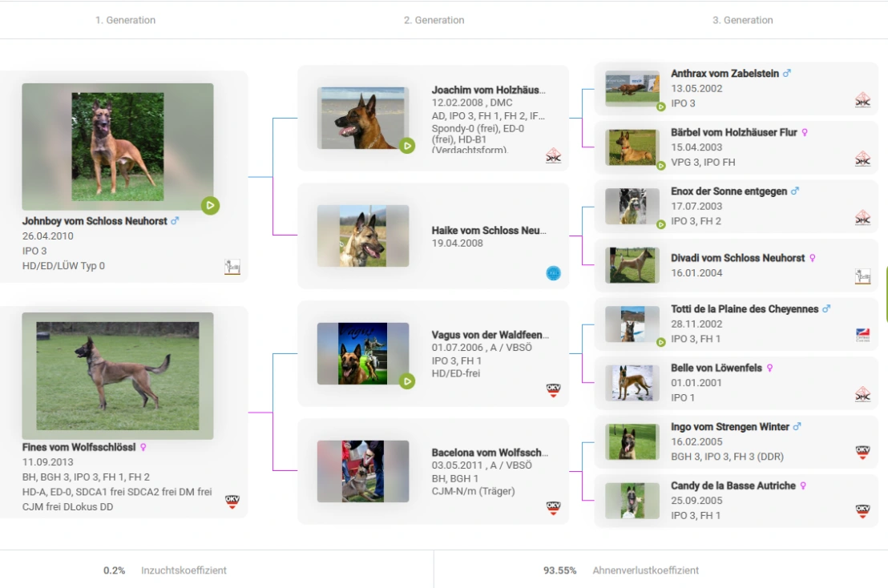Play video on Johnboy vom Schloss Neuhorst photo
888x588 pixels.
pos(210,206)
